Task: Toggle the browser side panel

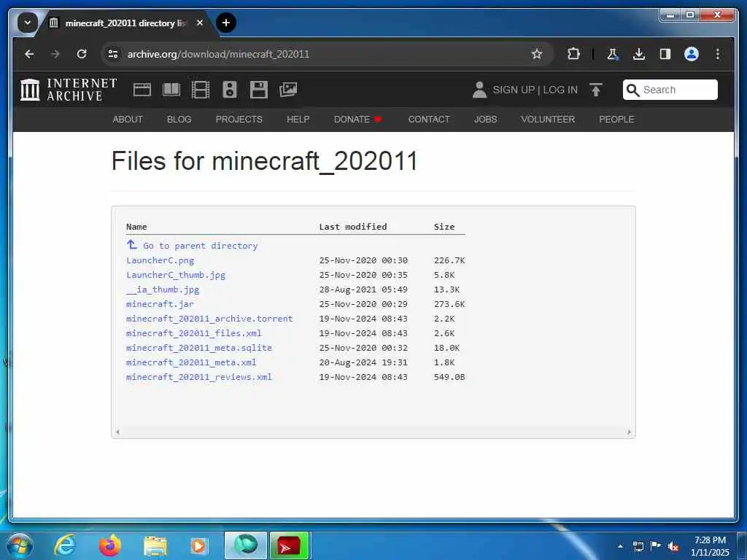Action: (x=665, y=54)
